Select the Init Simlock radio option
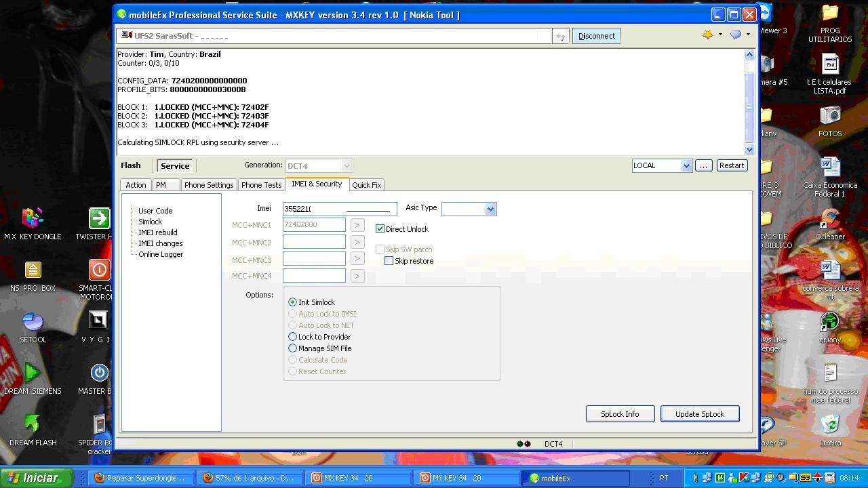 (292, 302)
